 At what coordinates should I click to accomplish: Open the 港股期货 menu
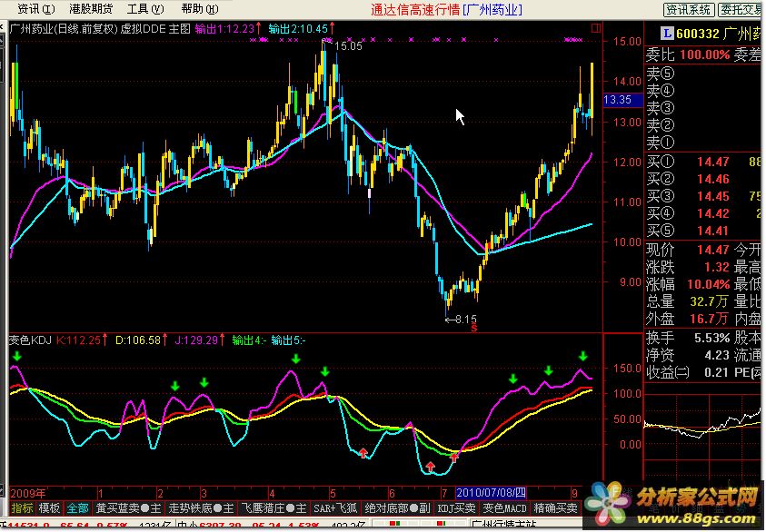pyautogui.click(x=91, y=9)
